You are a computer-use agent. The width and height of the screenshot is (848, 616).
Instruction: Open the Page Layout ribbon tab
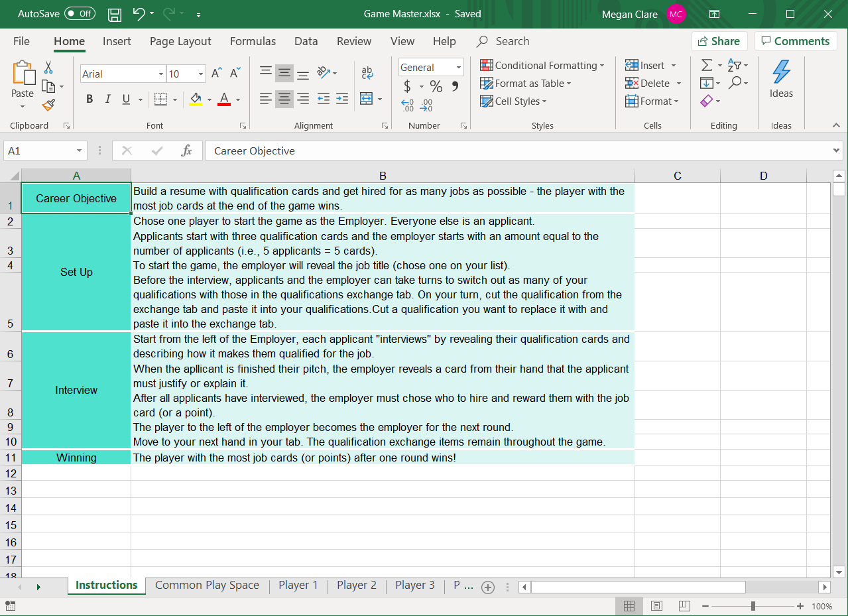[180, 41]
